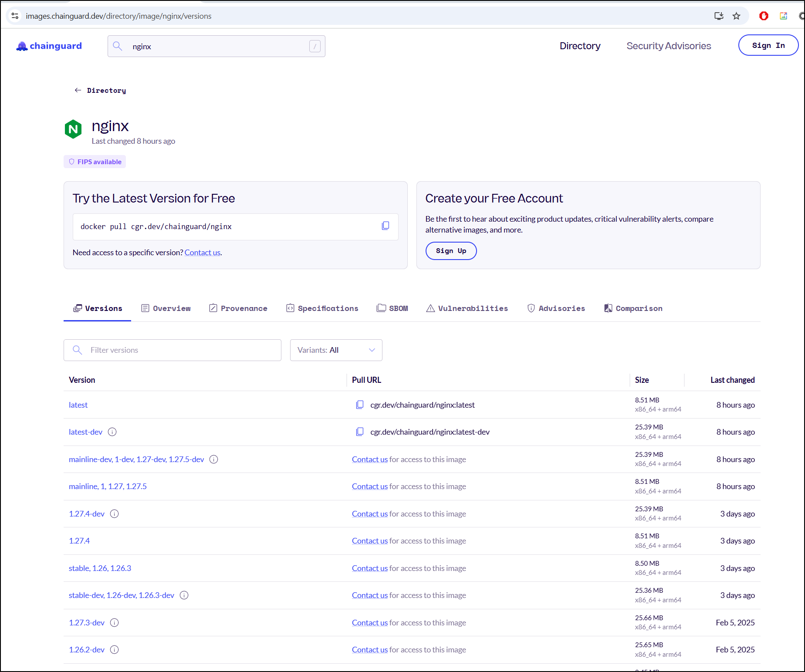Open the mainline-dev, 1-dev, 1.27-dev version link
805x672 pixels.
[x=136, y=459]
